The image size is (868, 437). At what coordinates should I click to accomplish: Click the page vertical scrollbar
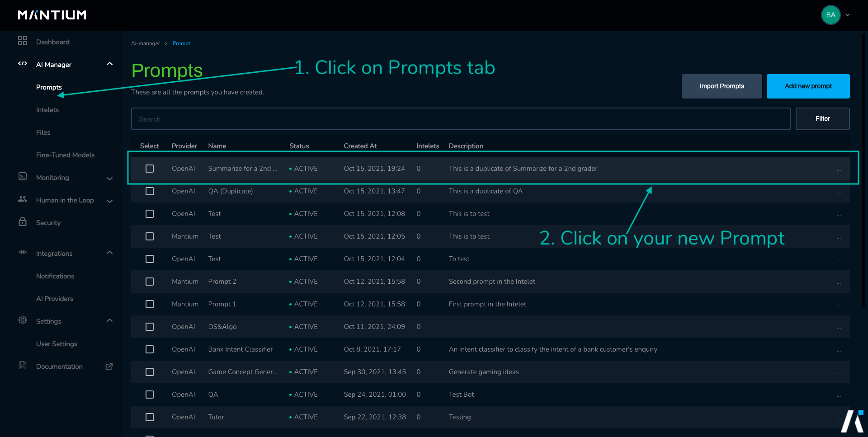863,170
